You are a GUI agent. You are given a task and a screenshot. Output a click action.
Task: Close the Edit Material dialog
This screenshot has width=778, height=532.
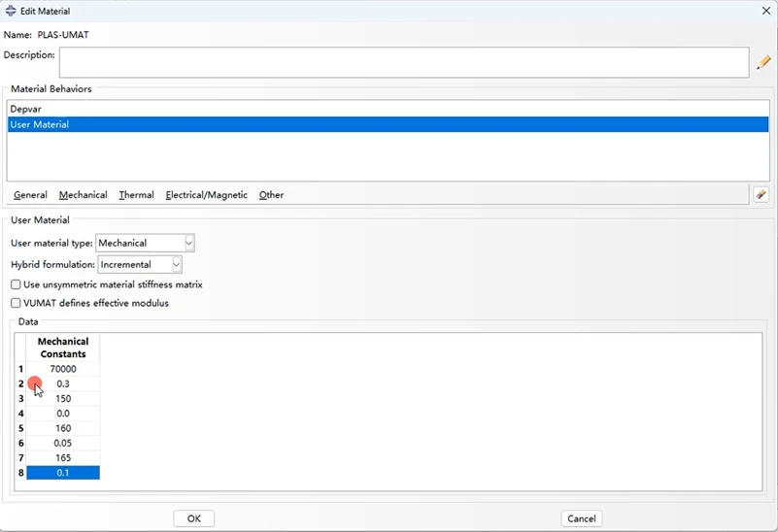[x=765, y=11]
